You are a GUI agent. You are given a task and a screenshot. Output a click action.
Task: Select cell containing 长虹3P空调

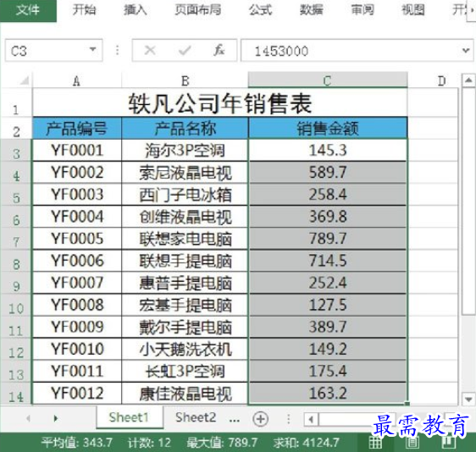pos(185,372)
